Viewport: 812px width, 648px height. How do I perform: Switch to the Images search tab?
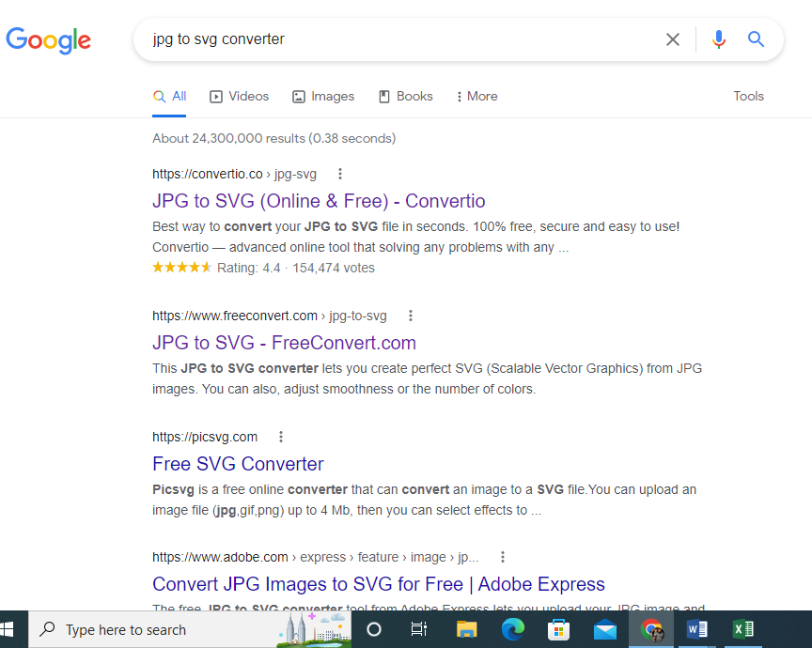tap(323, 96)
